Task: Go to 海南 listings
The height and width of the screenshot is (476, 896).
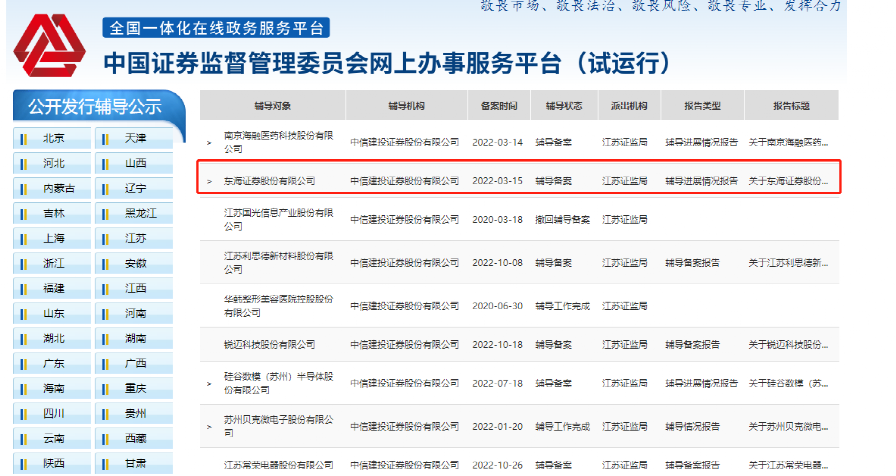Action: click(52, 389)
